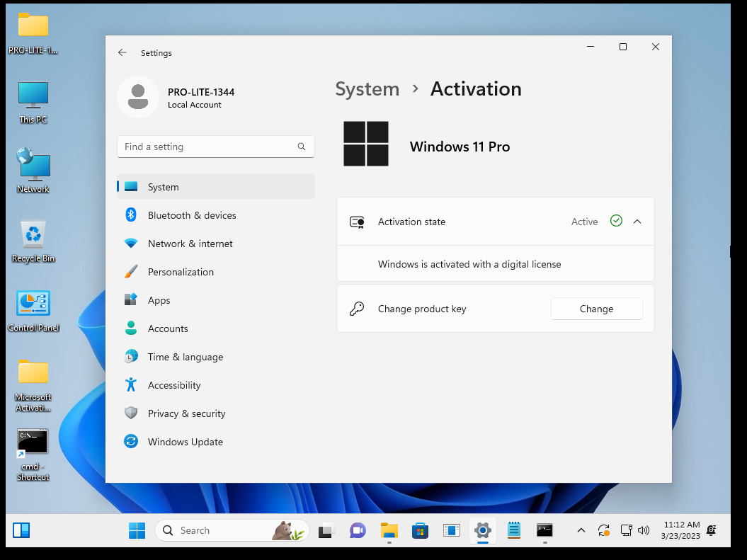Open Microsoft Store from the taskbar

click(420, 530)
